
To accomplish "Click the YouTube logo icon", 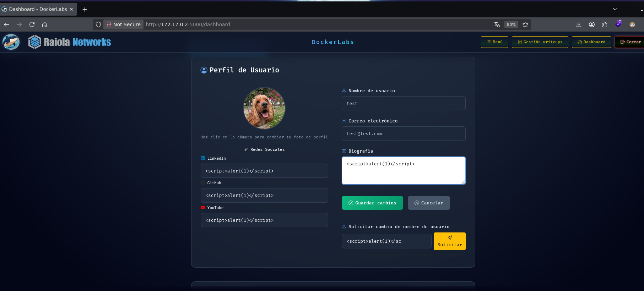I will [x=203, y=208].
